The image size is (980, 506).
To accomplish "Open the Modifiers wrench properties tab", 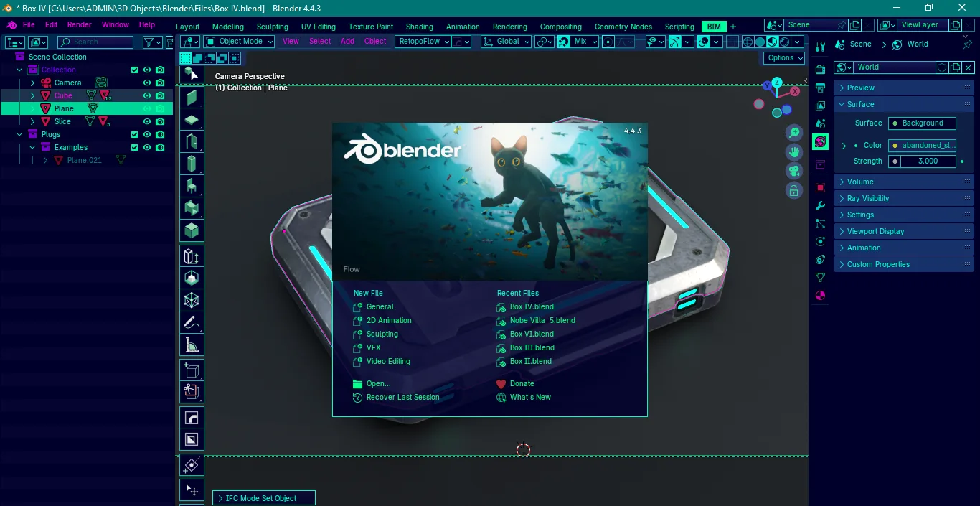I will 821,205.
